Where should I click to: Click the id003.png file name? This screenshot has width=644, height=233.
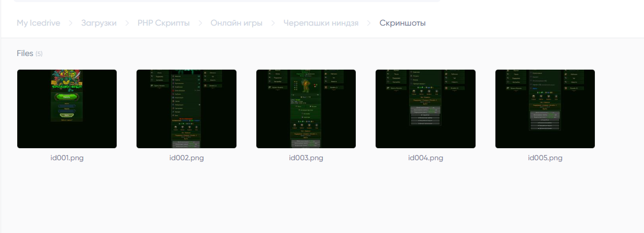click(306, 158)
